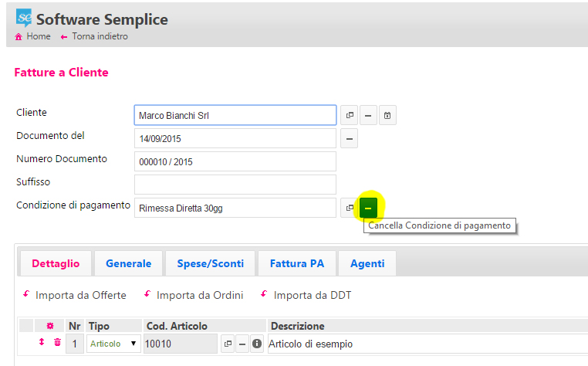Viewport: 588px width, 366px height.
Task: Clear the Documento del date
Action: [349, 138]
